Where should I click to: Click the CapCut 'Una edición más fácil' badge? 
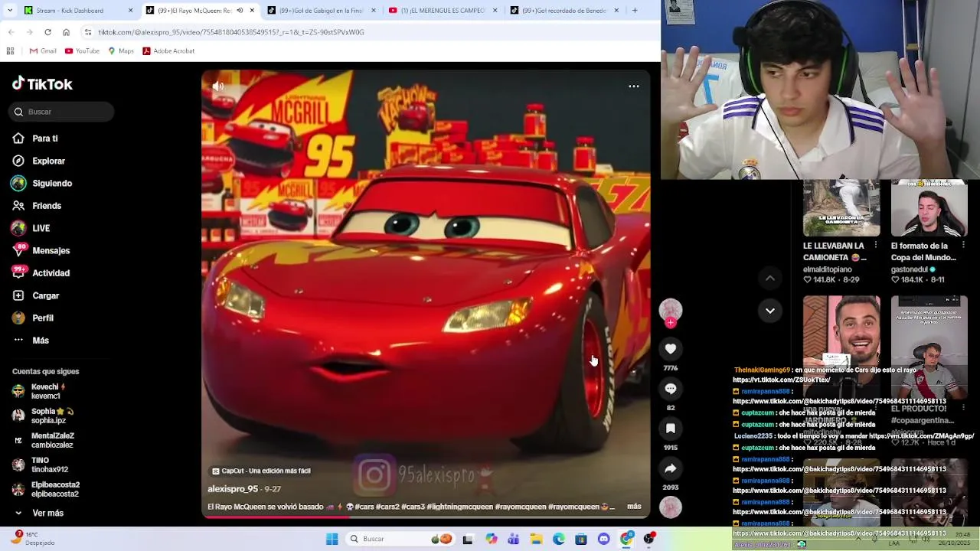pyautogui.click(x=261, y=471)
